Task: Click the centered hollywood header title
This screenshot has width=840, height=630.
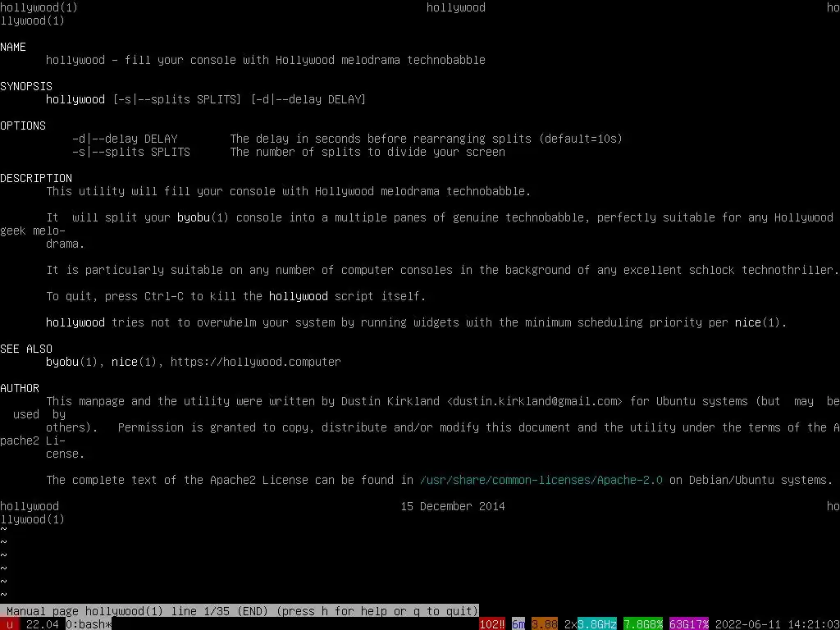Action: click(x=456, y=7)
